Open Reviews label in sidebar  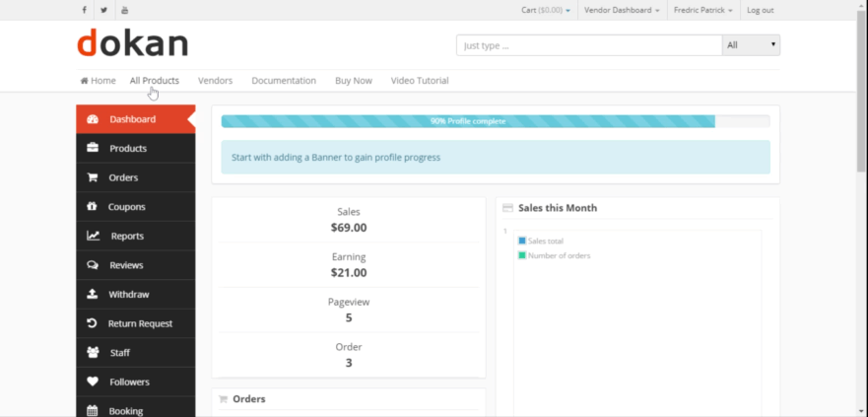[x=126, y=265]
